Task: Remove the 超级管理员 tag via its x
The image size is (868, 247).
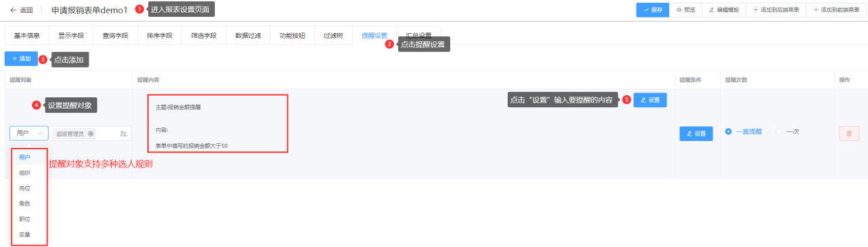Action: tap(91, 134)
